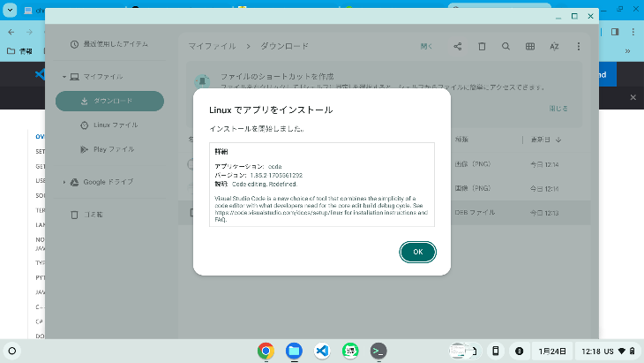Collapse the マイファイル tree arrow
This screenshot has width=644, height=363.
coord(64,77)
